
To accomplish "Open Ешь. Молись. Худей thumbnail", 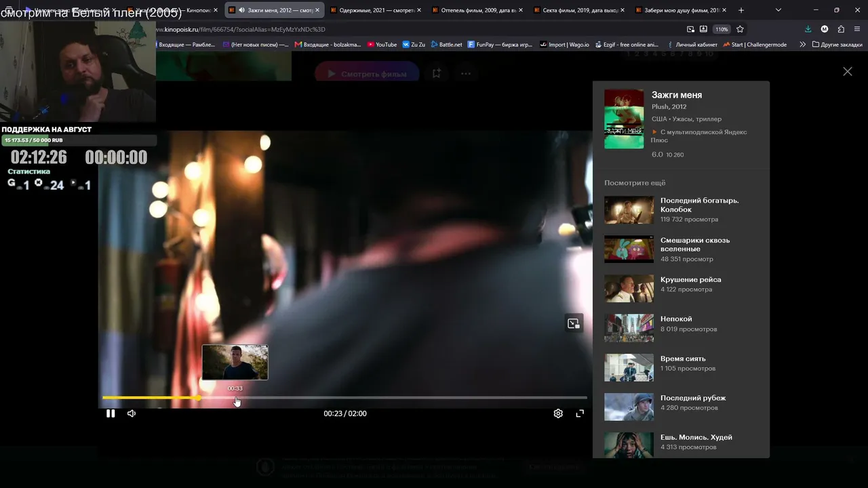I will (x=629, y=447).
